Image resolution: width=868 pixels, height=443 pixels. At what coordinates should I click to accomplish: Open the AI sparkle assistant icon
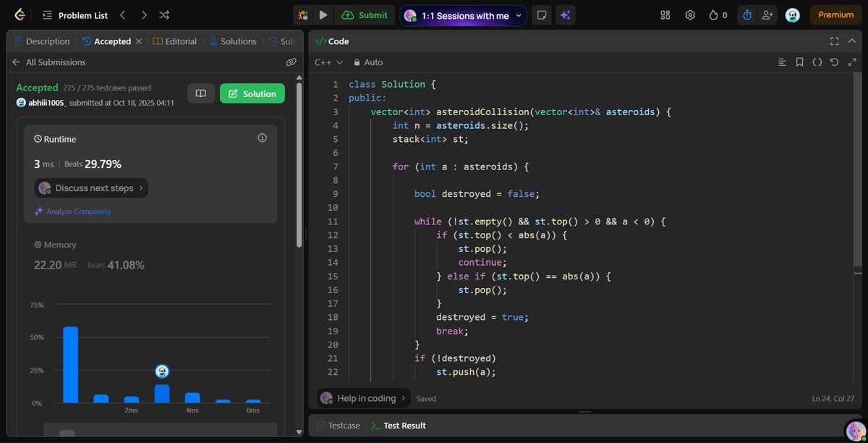point(565,15)
